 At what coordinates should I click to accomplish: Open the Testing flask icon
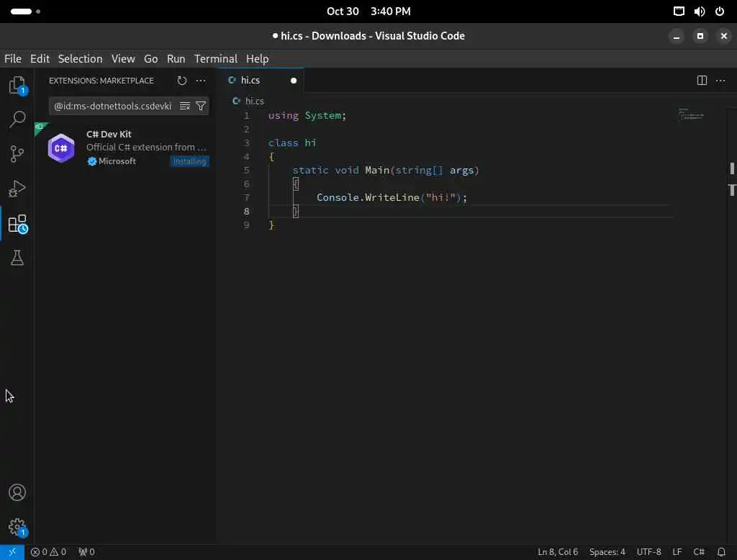[17, 258]
